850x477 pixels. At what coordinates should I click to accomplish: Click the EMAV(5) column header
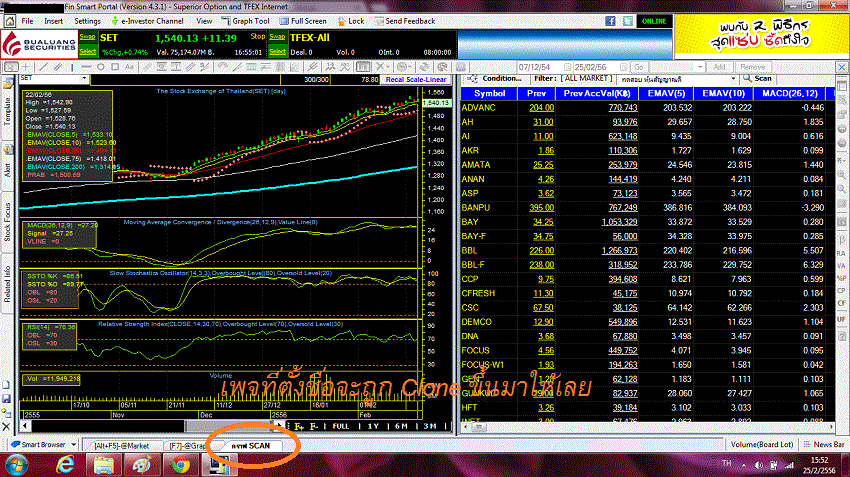tap(666, 93)
